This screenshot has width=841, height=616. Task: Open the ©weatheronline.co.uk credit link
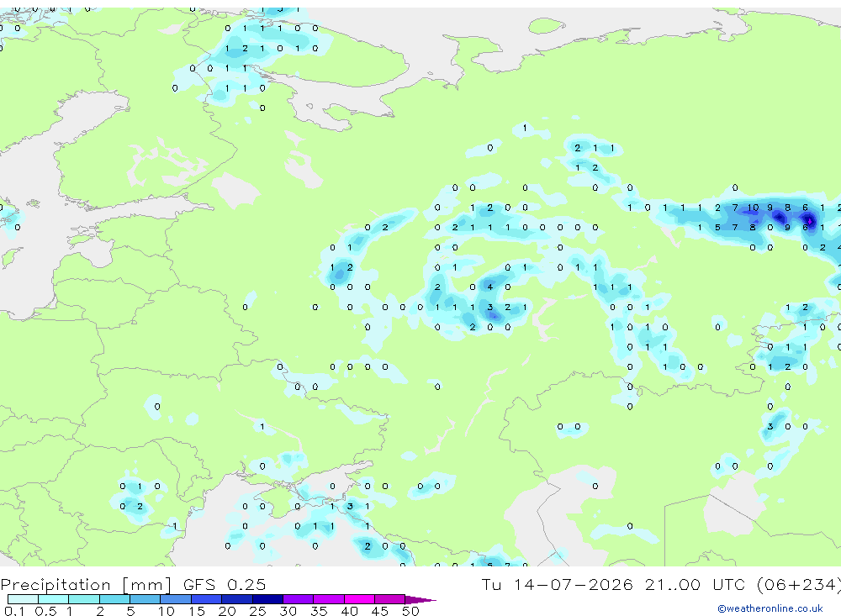tap(770, 608)
